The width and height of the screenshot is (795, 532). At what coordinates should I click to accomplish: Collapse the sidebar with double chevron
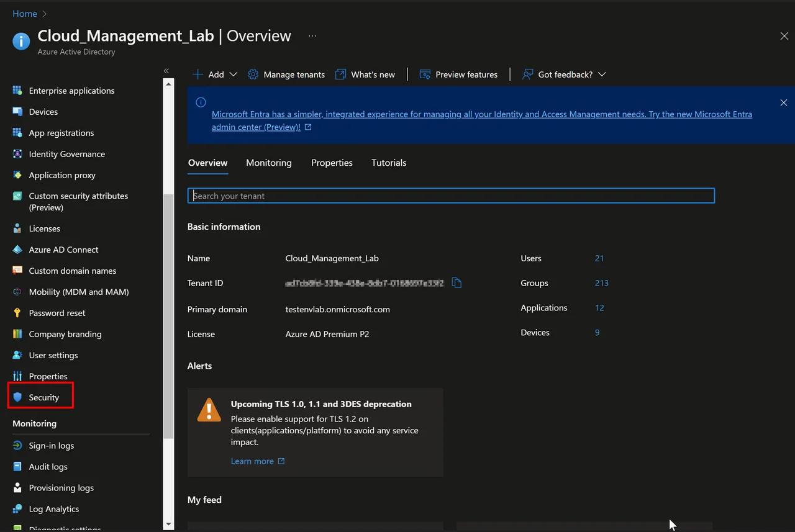pos(166,71)
